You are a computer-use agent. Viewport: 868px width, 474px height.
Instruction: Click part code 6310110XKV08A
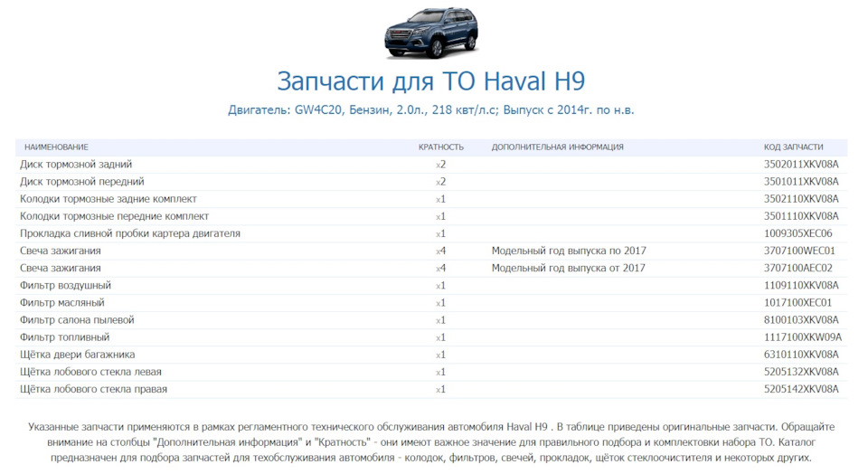801,355
